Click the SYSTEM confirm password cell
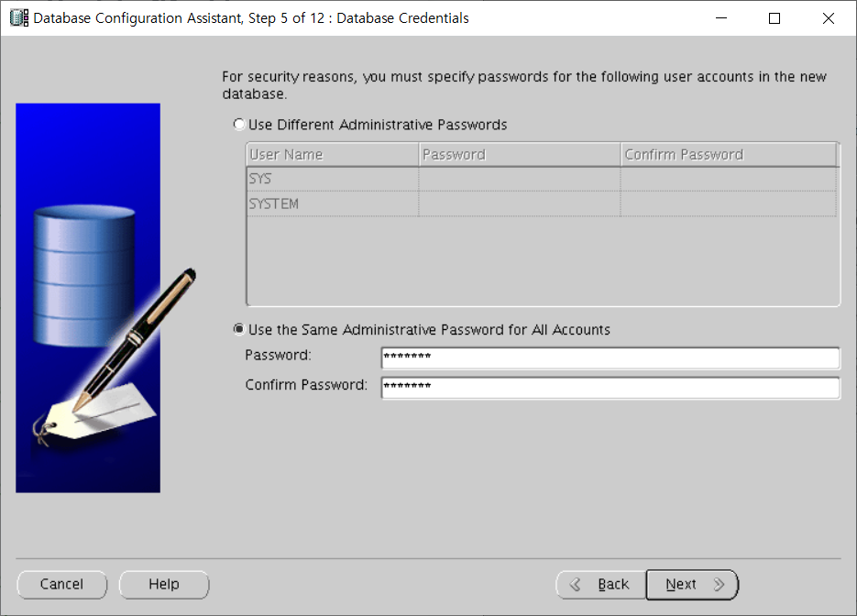The width and height of the screenshot is (857, 616). click(729, 203)
